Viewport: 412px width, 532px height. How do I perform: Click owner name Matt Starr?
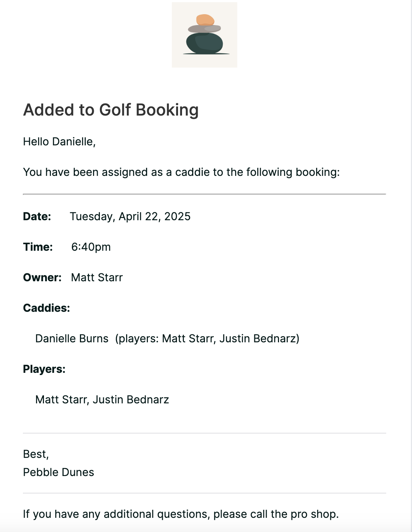click(x=97, y=278)
